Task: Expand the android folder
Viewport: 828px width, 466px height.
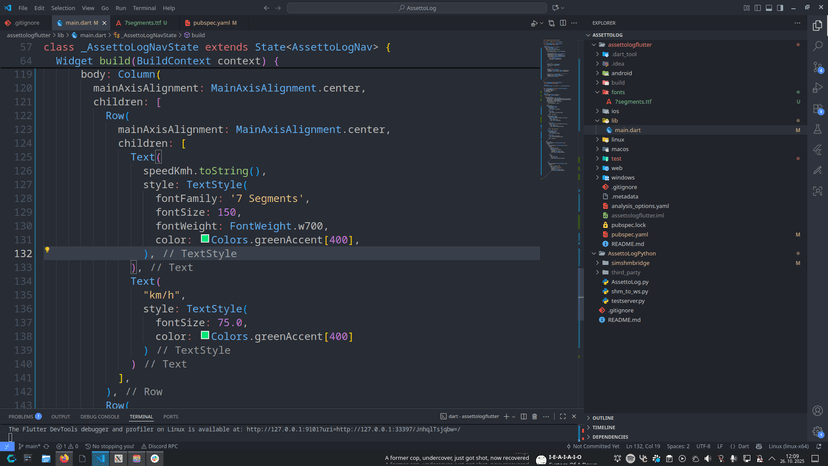Action: [x=621, y=73]
